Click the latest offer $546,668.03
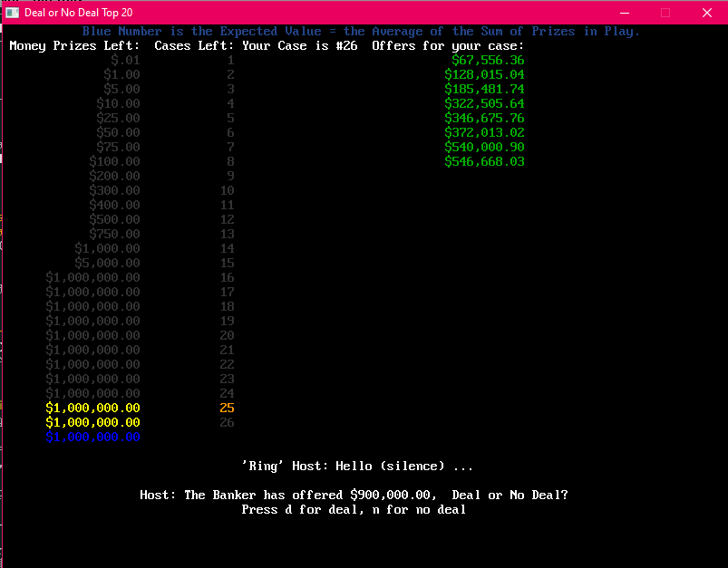The width and height of the screenshot is (728, 568). (484, 161)
